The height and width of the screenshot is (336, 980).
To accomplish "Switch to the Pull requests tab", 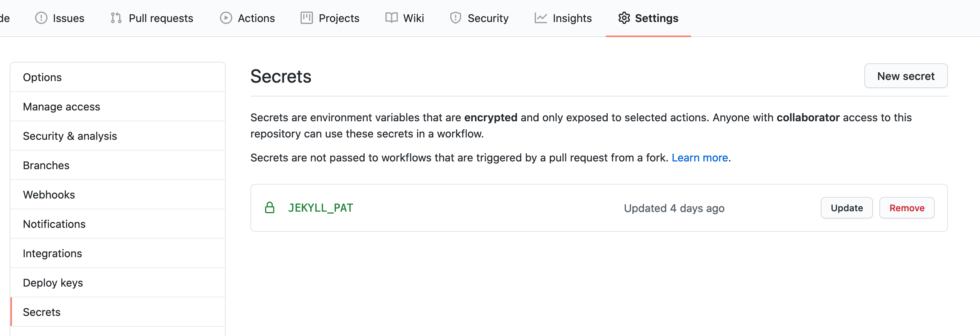I will coord(161,18).
